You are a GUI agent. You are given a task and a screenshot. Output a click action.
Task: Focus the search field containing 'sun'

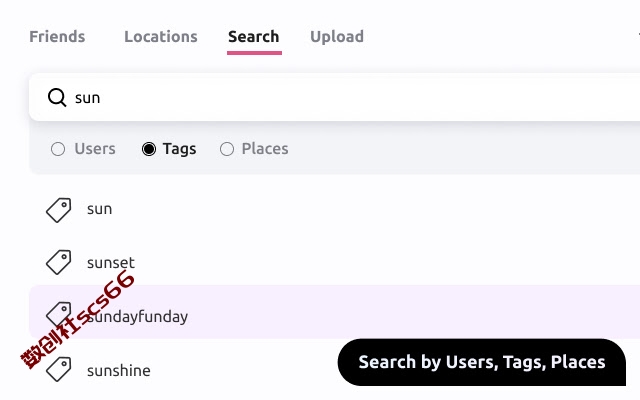pyautogui.click(x=335, y=98)
